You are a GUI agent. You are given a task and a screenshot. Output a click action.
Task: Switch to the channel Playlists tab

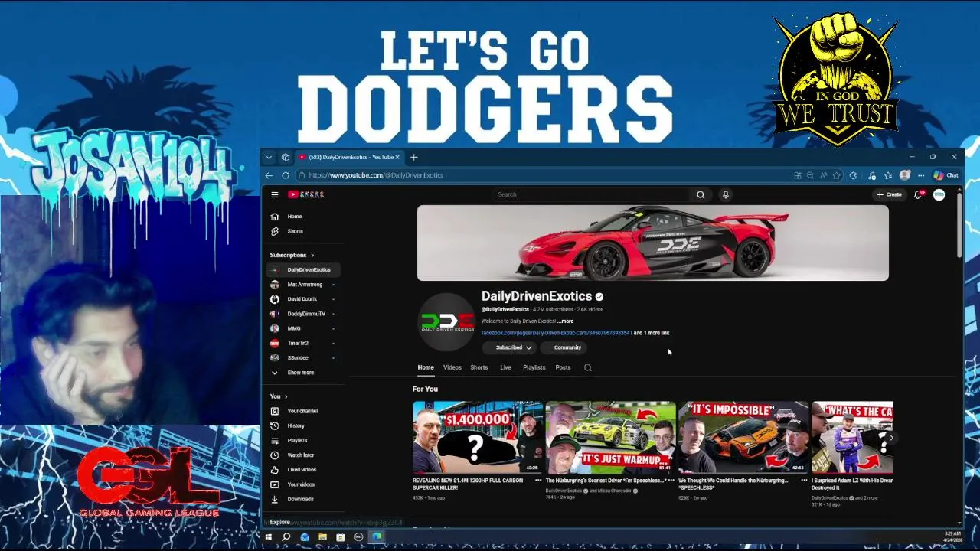[x=534, y=367]
